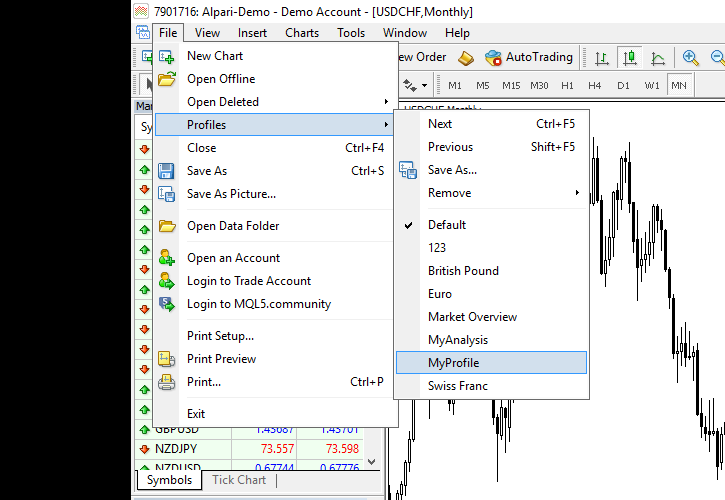725x500 pixels.
Task: Open the Tools menu
Action: pyautogui.click(x=351, y=33)
